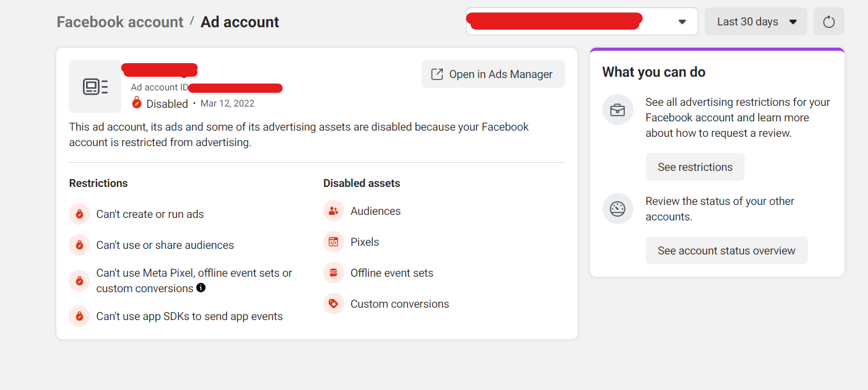Click the Pixels disabled asset icon
868x390 pixels.
333,242
